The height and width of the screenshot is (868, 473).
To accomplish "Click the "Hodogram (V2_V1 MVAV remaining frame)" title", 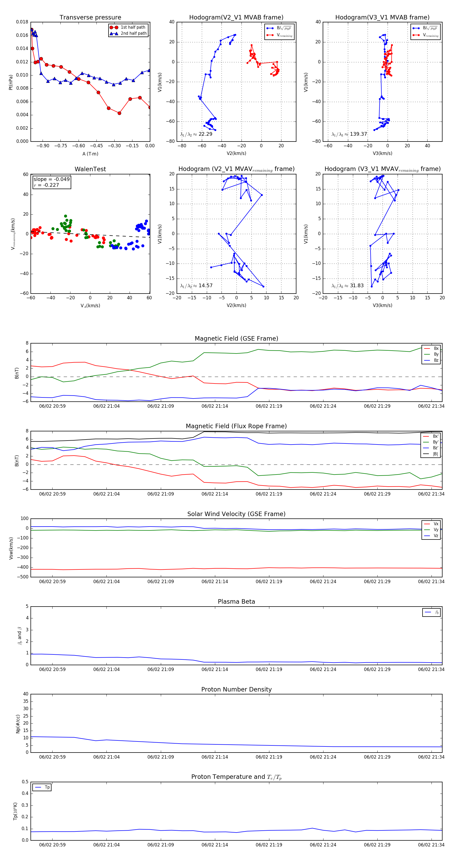I will click(236, 169).
